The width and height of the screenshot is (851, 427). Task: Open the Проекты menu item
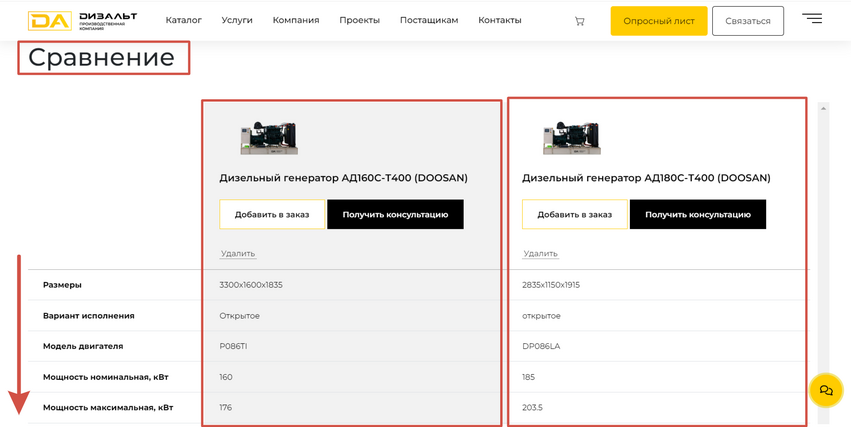pos(359,20)
